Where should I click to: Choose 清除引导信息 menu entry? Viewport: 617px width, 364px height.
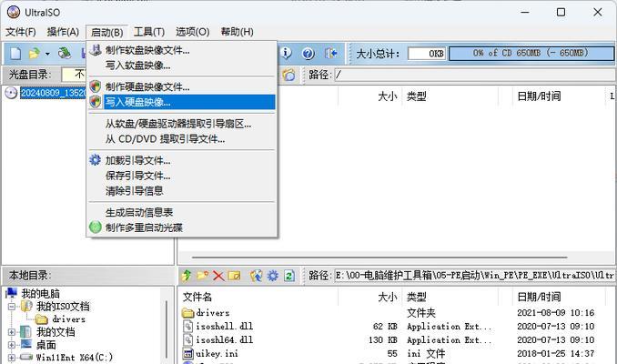[x=181, y=191]
